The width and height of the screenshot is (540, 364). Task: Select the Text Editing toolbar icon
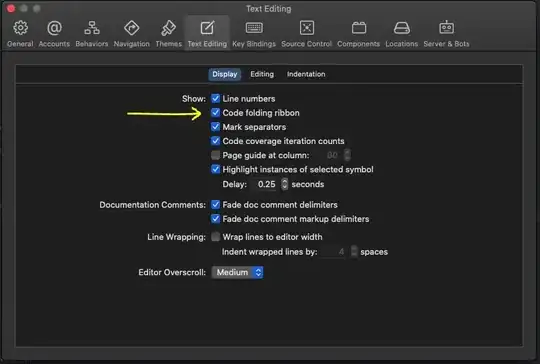click(207, 33)
